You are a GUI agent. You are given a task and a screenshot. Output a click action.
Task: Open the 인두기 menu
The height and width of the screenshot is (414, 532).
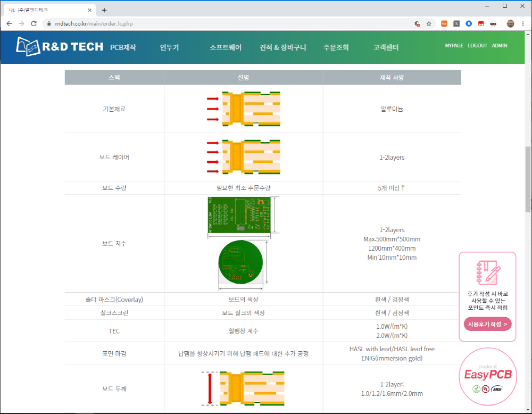click(x=169, y=47)
